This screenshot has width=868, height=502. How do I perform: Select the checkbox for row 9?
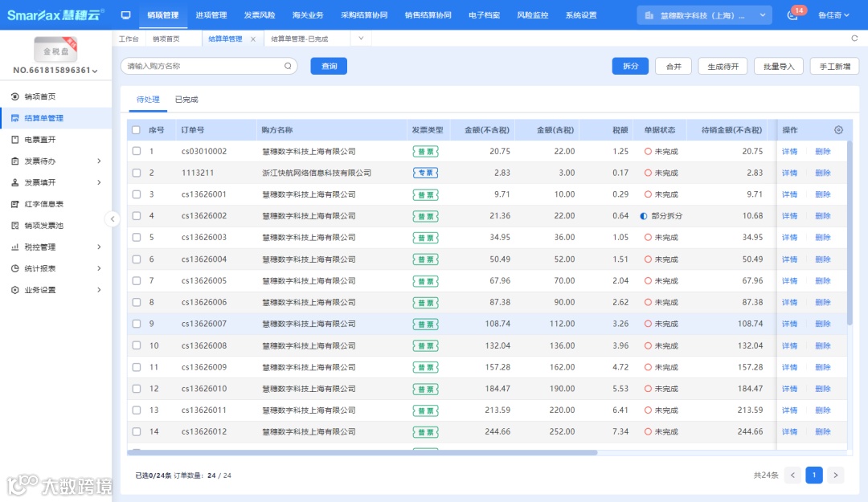[136, 324]
